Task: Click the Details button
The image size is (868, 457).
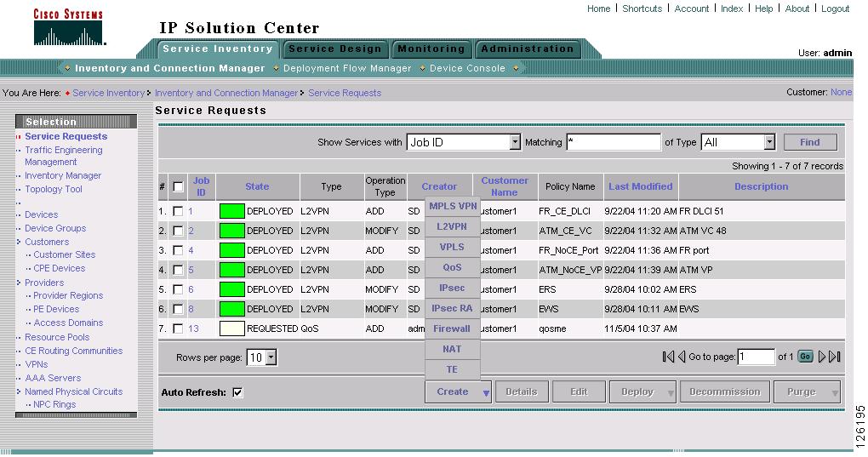Action: [x=522, y=391]
